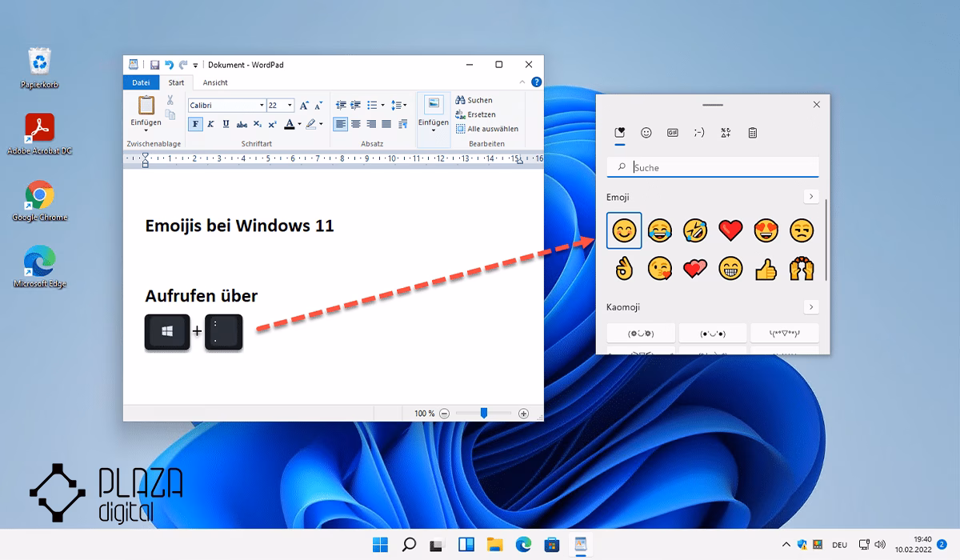Zoom out with the minus button
Image resolution: width=960 pixels, height=560 pixels.
tap(445, 414)
